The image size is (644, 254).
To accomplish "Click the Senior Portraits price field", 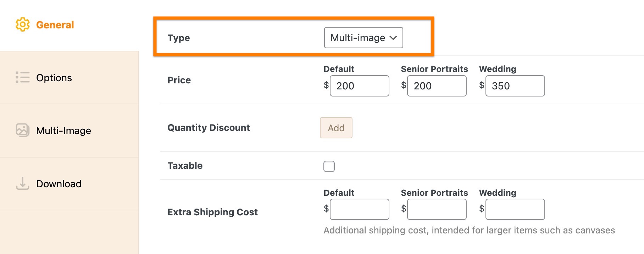I will point(437,86).
